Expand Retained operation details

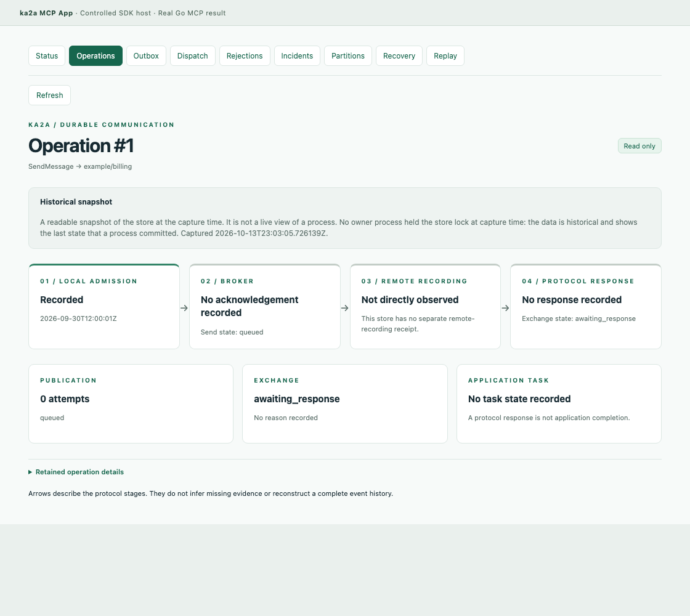[76, 472]
